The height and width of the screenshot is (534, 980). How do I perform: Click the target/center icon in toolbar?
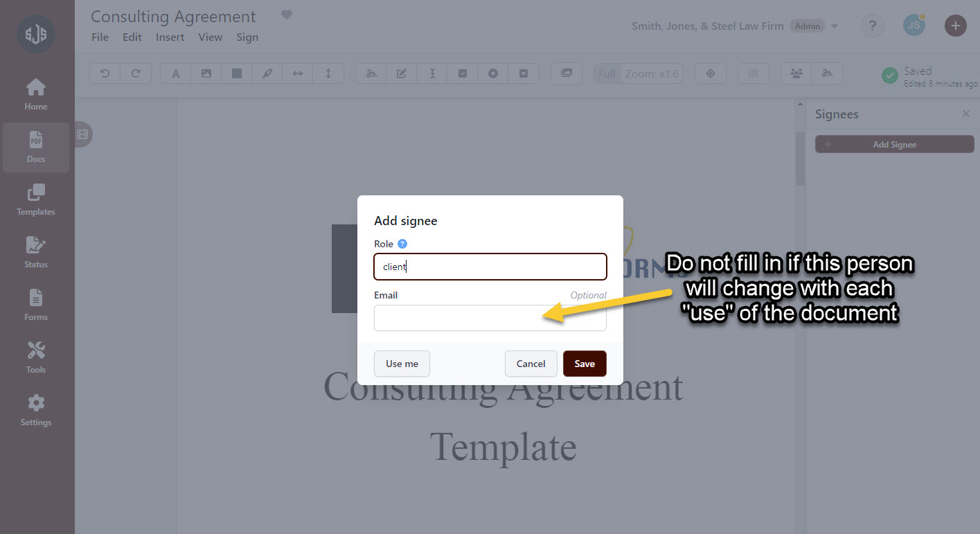[711, 73]
